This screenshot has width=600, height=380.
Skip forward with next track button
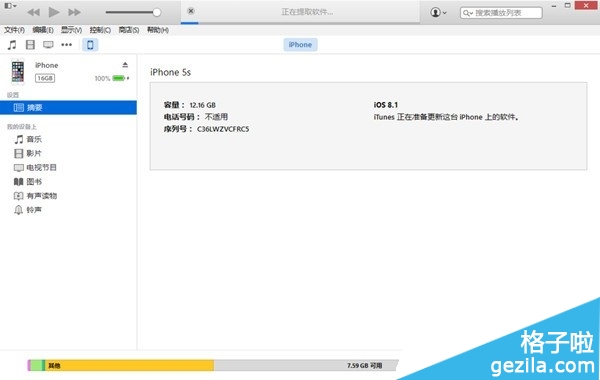(x=74, y=12)
